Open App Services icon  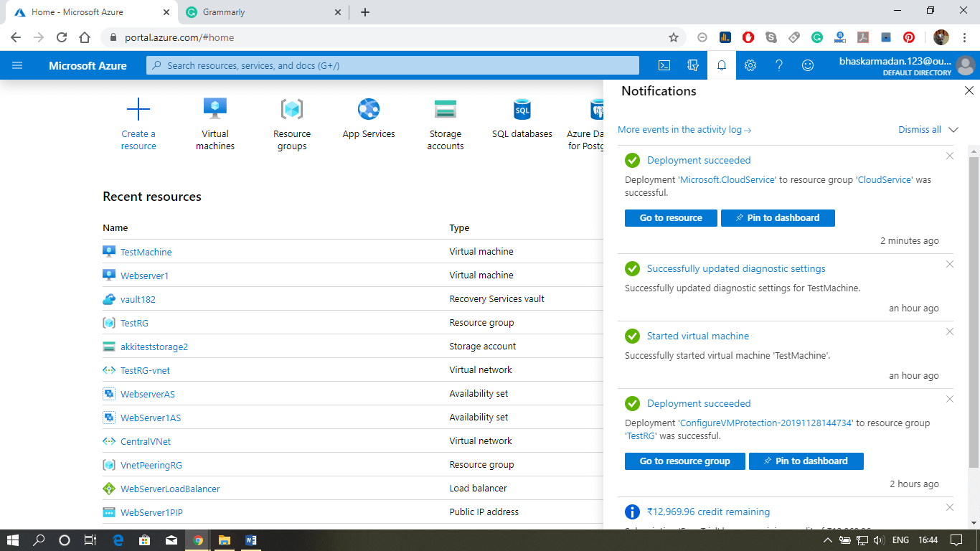click(x=369, y=109)
